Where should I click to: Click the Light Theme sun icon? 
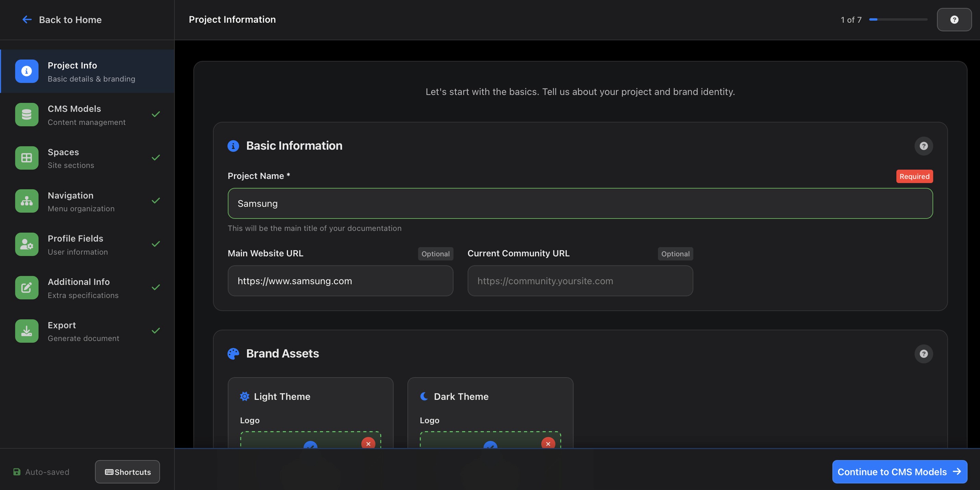pyautogui.click(x=245, y=396)
